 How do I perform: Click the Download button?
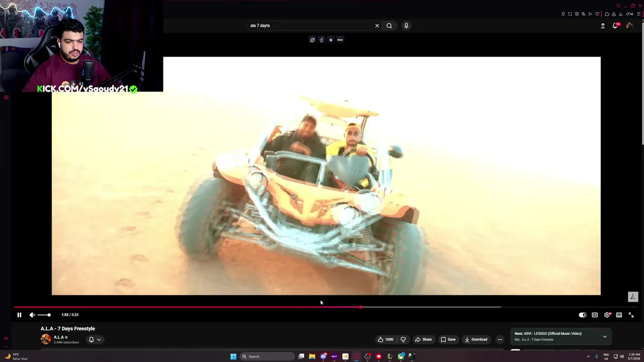pos(475,339)
